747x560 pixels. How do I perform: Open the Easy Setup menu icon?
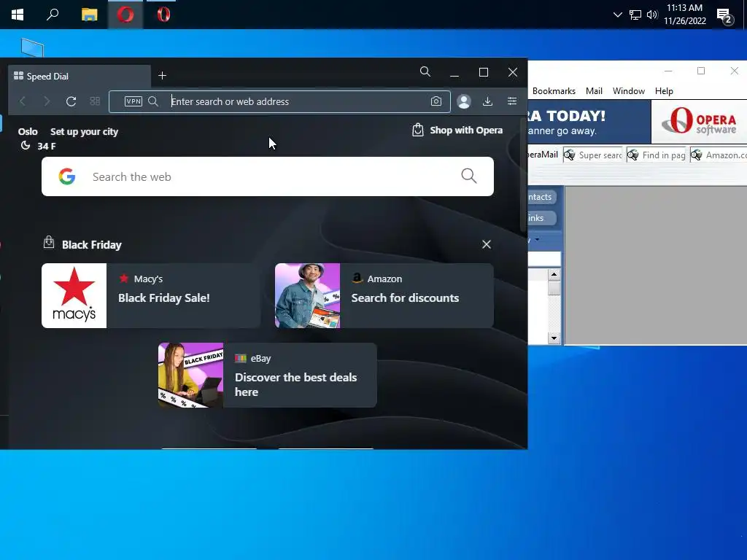(x=511, y=101)
